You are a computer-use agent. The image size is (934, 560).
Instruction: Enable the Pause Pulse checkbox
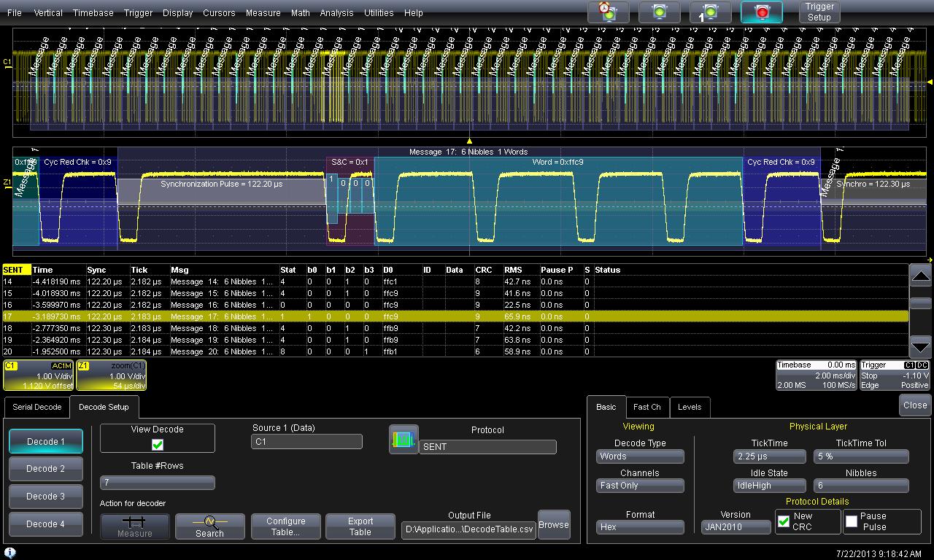[852, 521]
